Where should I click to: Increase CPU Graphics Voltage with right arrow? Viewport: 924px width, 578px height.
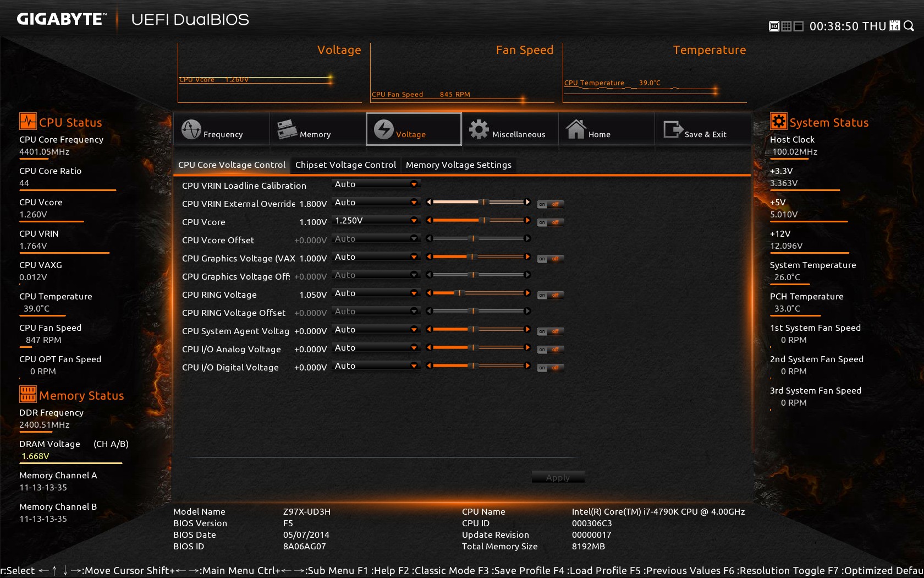pos(527,257)
